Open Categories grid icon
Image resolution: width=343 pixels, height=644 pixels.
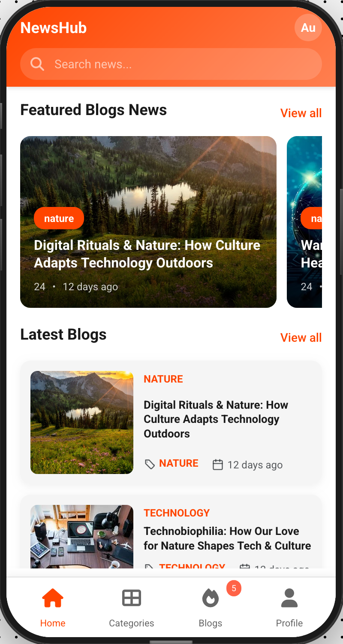(x=132, y=598)
